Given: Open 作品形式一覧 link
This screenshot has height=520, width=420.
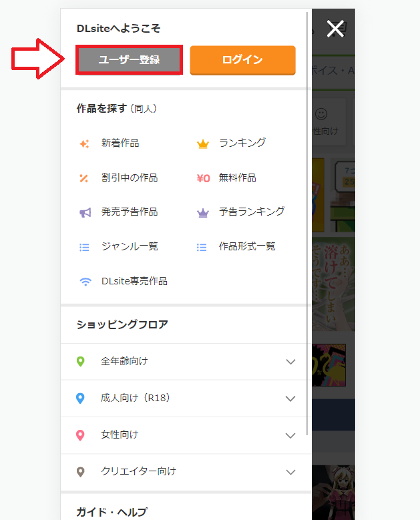Looking at the screenshot, I should (247, 246).
